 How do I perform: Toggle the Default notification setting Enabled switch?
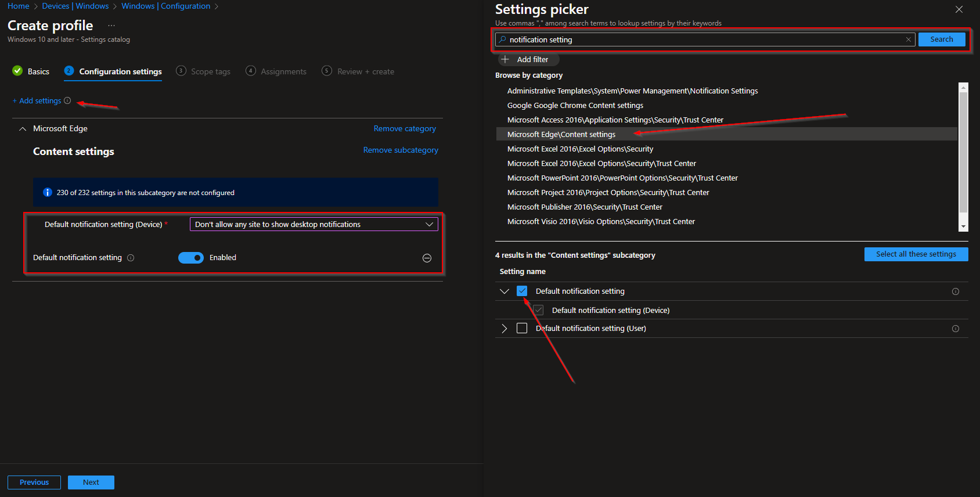(191, 258)
